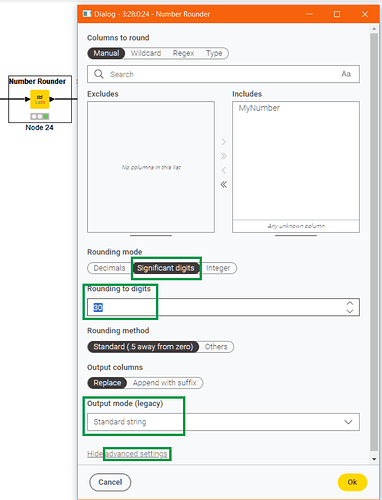The image size is (382, 500).
Task: Decrease the Rounding to digits value
Action: click(x=350, y=311)
